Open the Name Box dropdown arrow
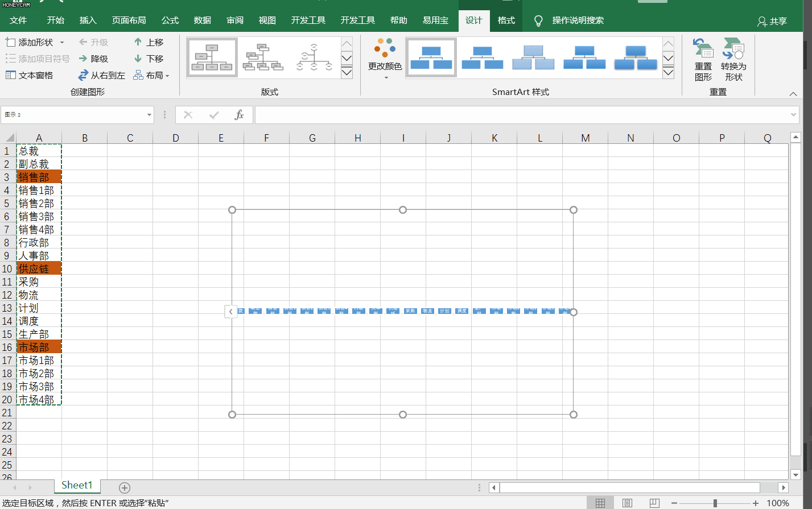 click(150, 115)
